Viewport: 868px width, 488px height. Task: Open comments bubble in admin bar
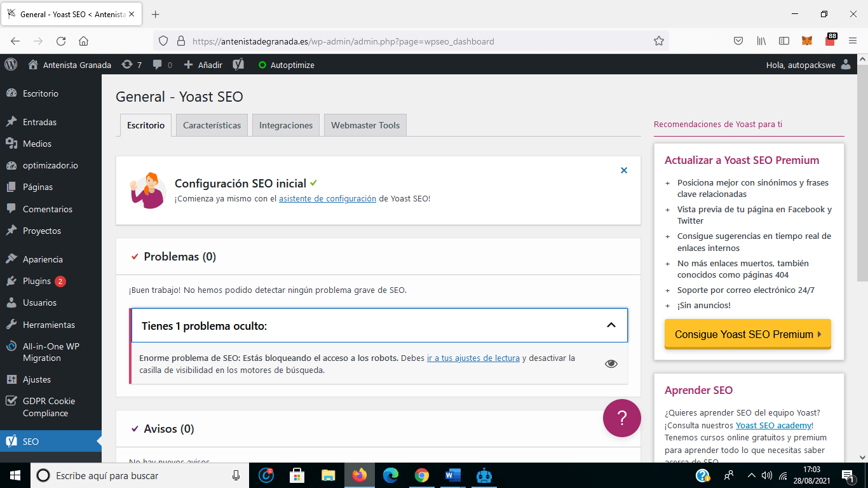(163, 65)
